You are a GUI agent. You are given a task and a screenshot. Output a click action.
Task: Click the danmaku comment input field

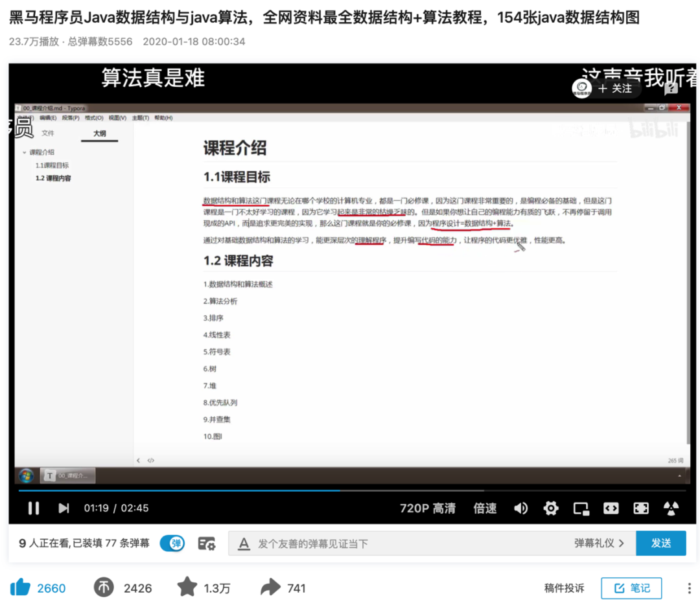click(x=389, y=543)
